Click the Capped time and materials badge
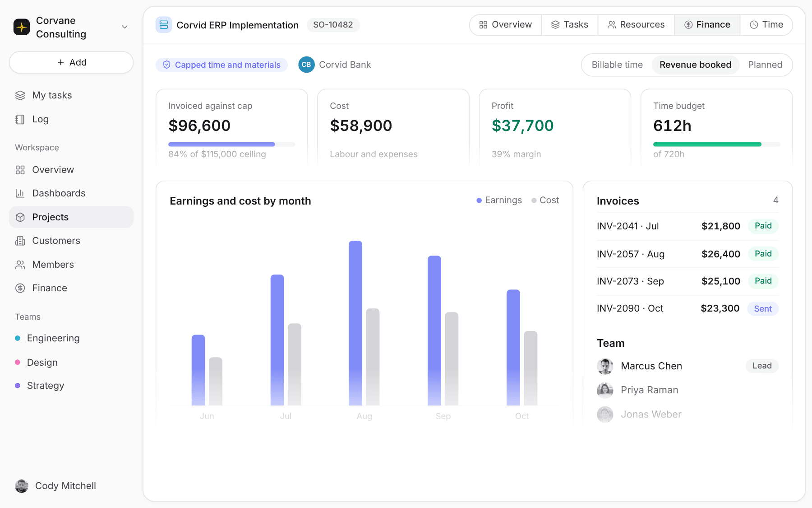Screen dimensions: 812x508 (x=221, y=65)
